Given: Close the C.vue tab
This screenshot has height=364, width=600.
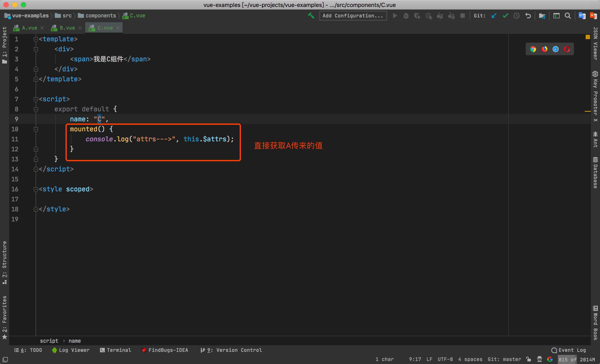Looking at the screenshot, I should click(118, 28).
